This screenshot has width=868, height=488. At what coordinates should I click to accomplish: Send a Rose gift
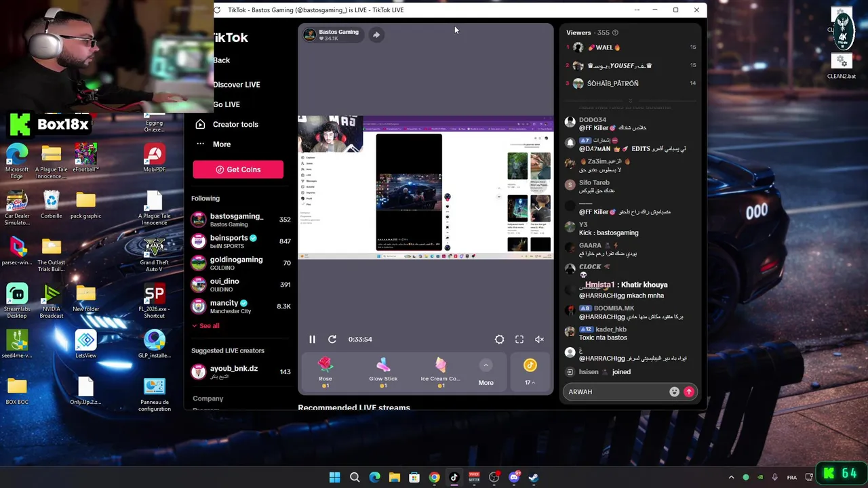pos(325,372)
